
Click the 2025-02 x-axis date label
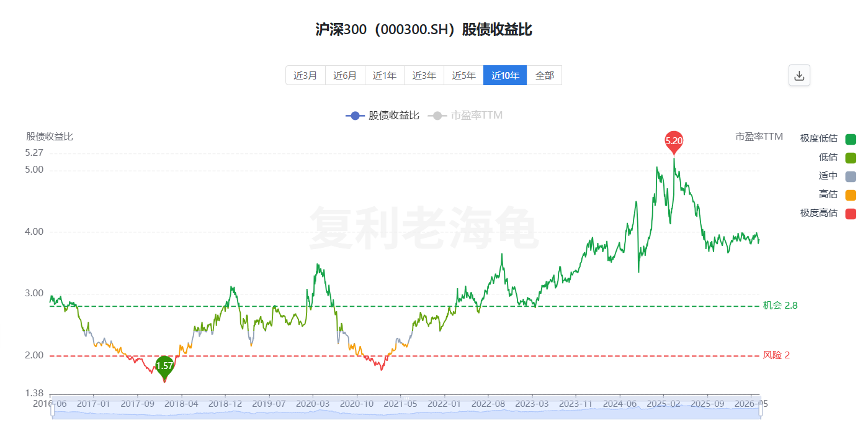tap(663, 403)
